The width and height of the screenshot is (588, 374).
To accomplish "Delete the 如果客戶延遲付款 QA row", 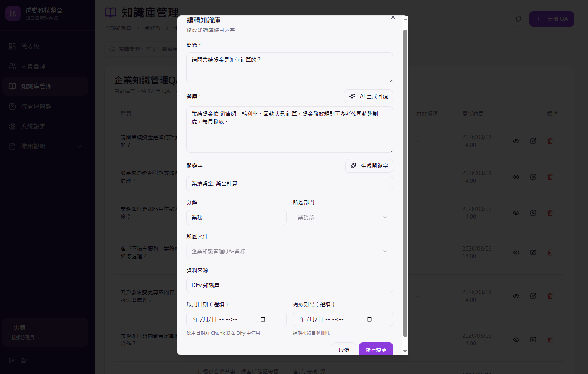I will (x=550, y=177).
